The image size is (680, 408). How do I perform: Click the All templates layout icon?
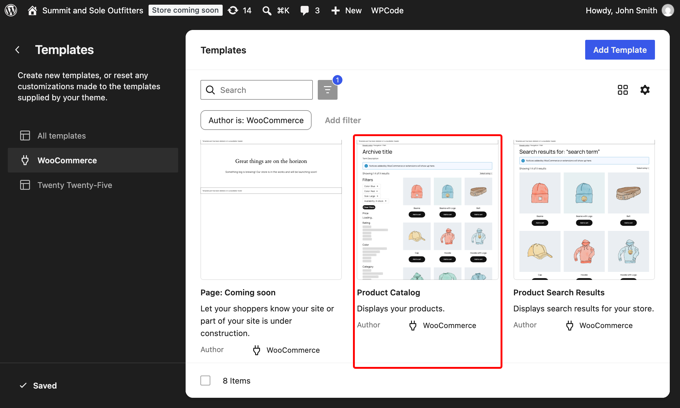click(25, 136)
